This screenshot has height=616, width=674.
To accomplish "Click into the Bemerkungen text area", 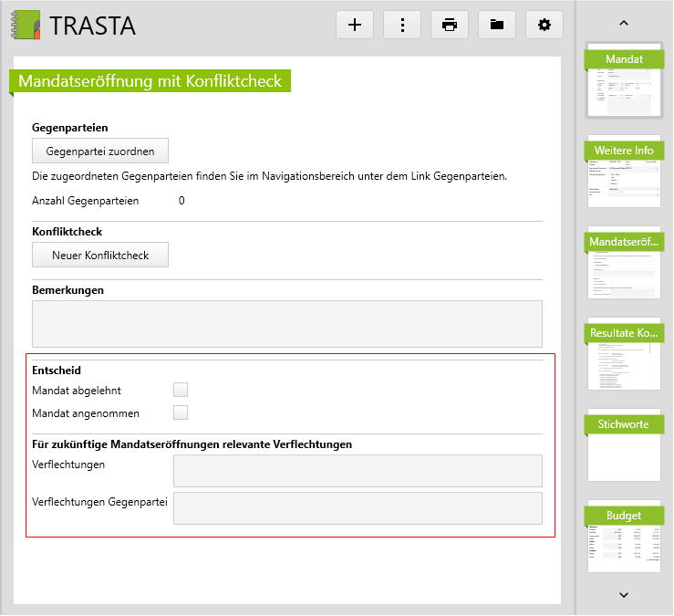I will (287, 324).
